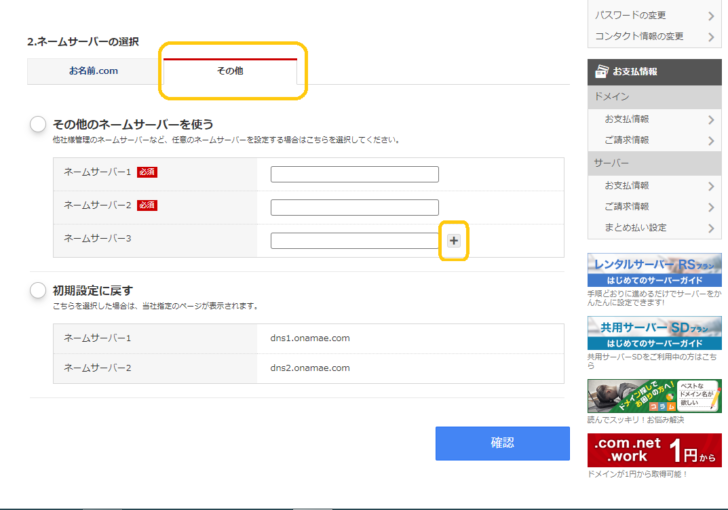The image size is (728, 510).
Task: Open まとめ払い設定 in sidebar
Action: point(635,228)
